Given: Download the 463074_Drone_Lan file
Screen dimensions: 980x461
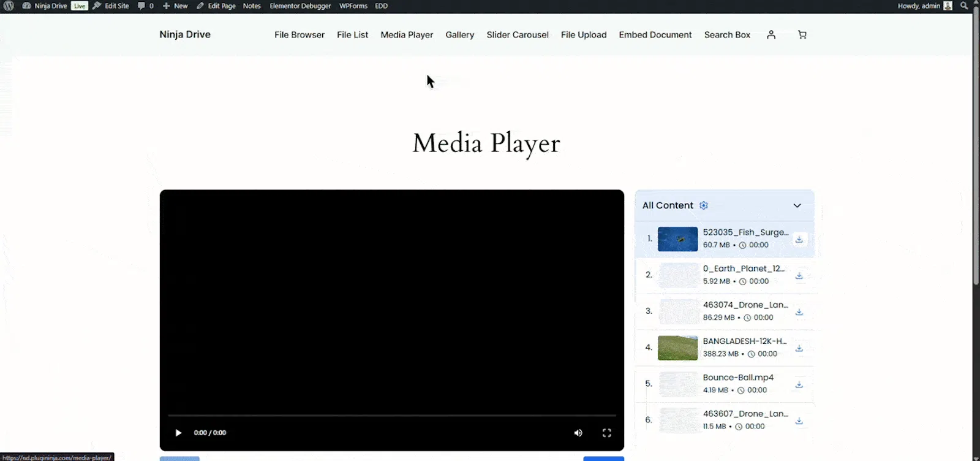Looking at the screenshot, I should pyautogui.click(x=799, y=311).
